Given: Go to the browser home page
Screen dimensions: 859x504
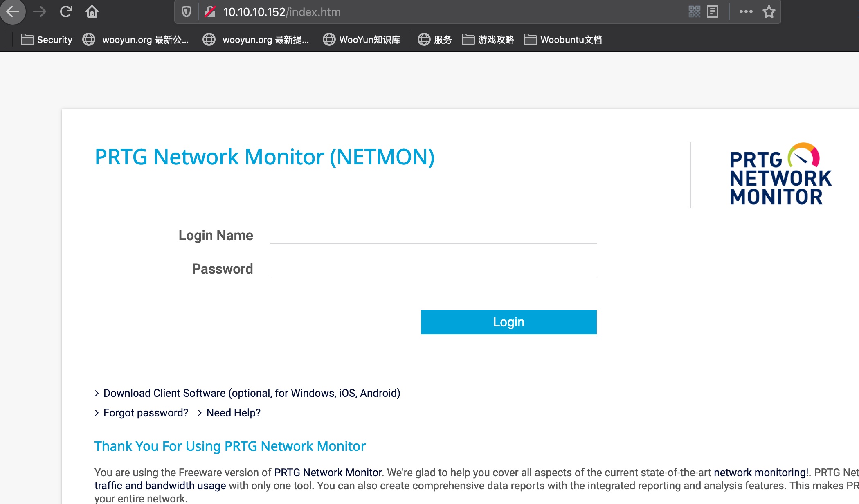Looking at the screenshot, I should coord(92,11).
